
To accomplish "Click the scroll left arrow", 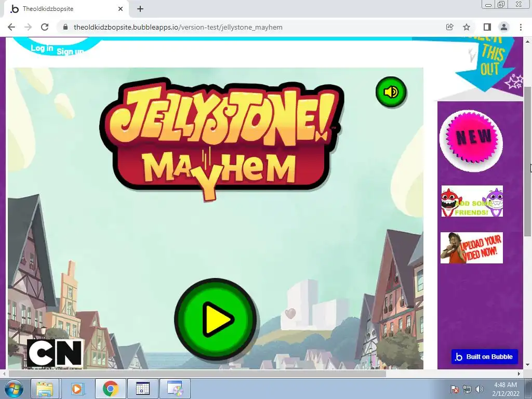I will pyautogui.click(x=4, y=374).
